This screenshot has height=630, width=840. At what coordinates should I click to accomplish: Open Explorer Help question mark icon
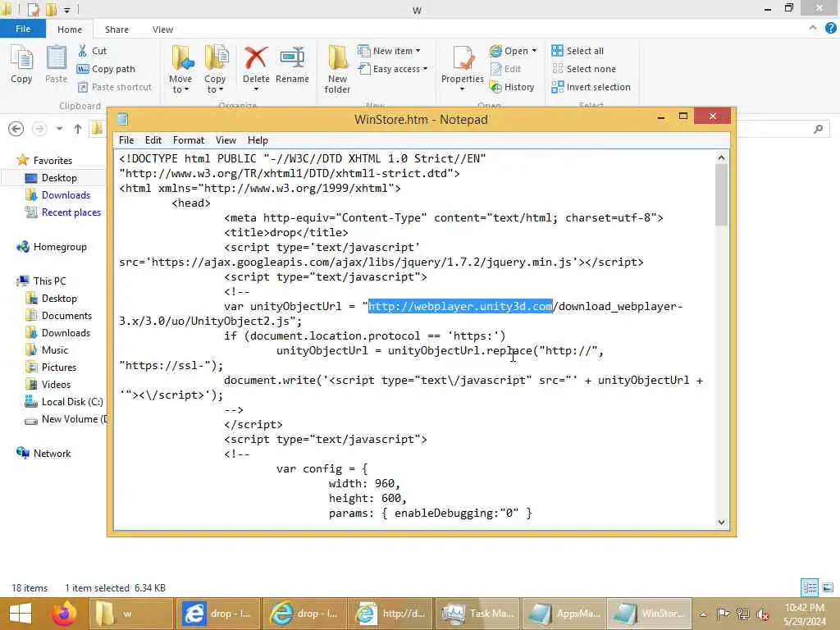830,28
